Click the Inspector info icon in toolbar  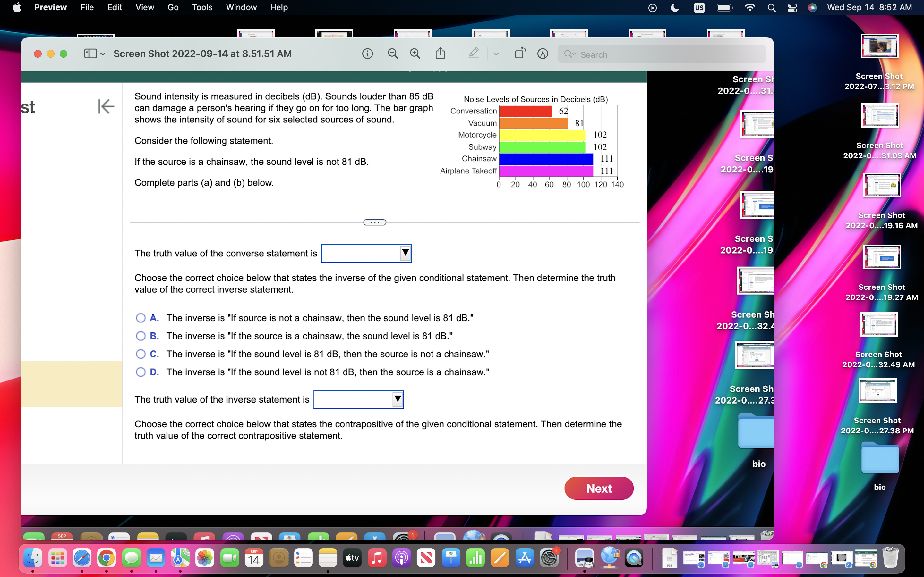pyautogui.click(x=367, y=54)
